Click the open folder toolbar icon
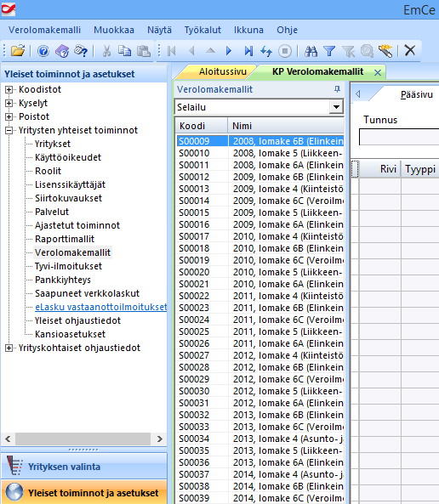 click(18, 51)
